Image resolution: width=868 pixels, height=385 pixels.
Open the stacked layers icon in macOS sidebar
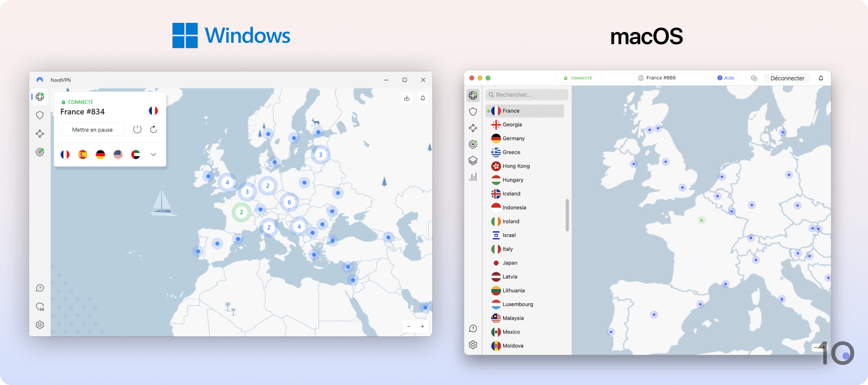[473, 161]
